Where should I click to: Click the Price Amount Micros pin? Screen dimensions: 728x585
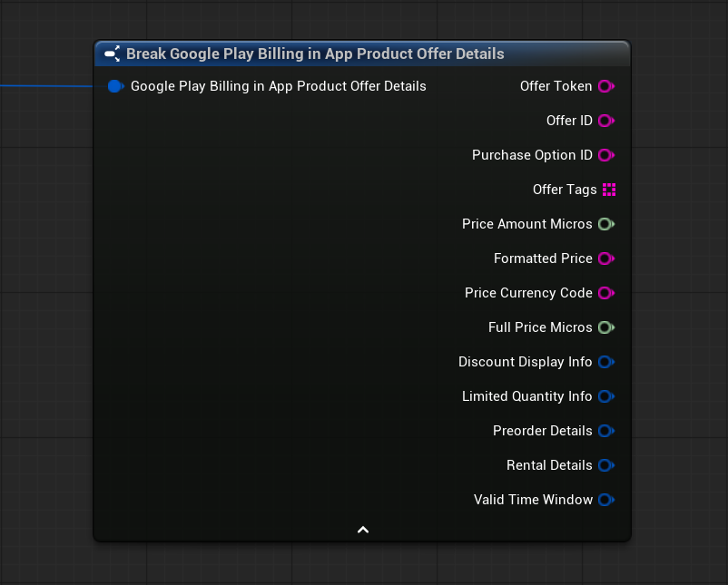(606, 224)
